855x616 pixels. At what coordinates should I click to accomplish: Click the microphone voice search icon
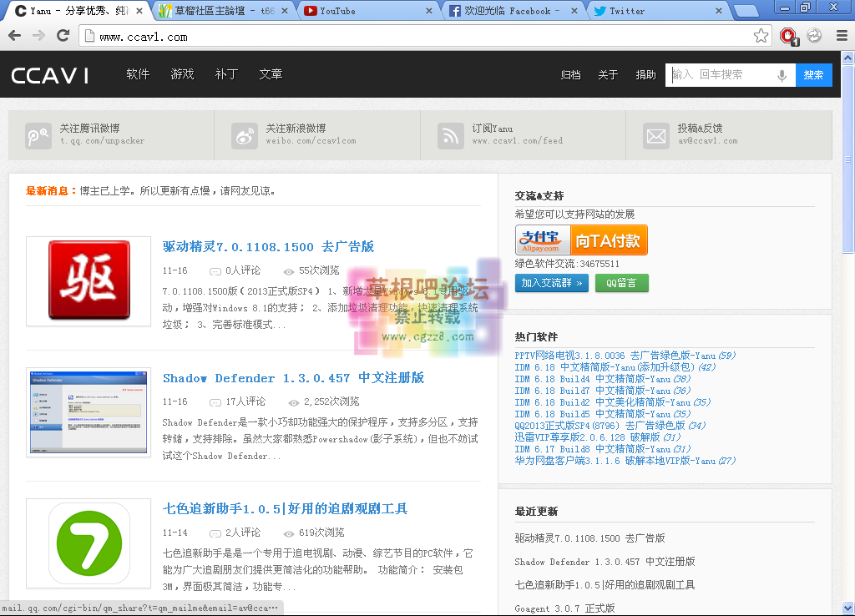[782, 75]
